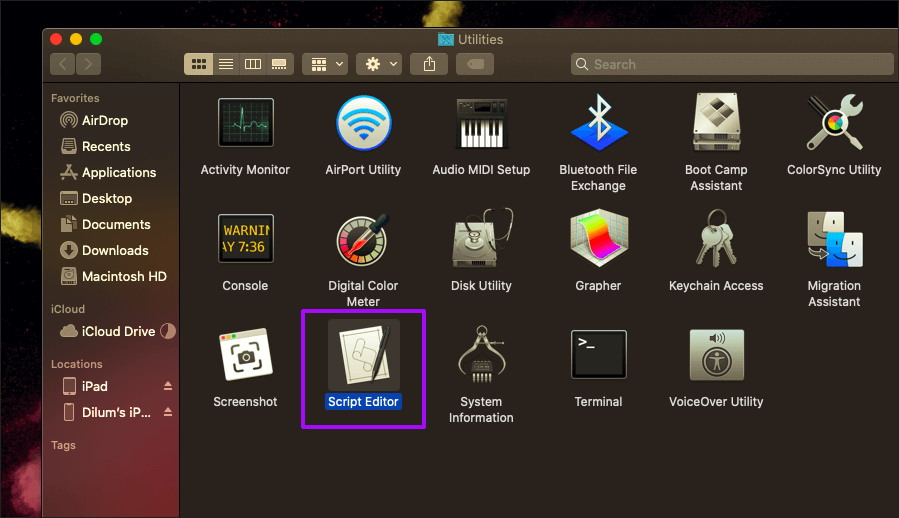This screenshot has height=518, width=899.
Task: Minimize the Utilities window with yellow button
Action: (76, 39)
